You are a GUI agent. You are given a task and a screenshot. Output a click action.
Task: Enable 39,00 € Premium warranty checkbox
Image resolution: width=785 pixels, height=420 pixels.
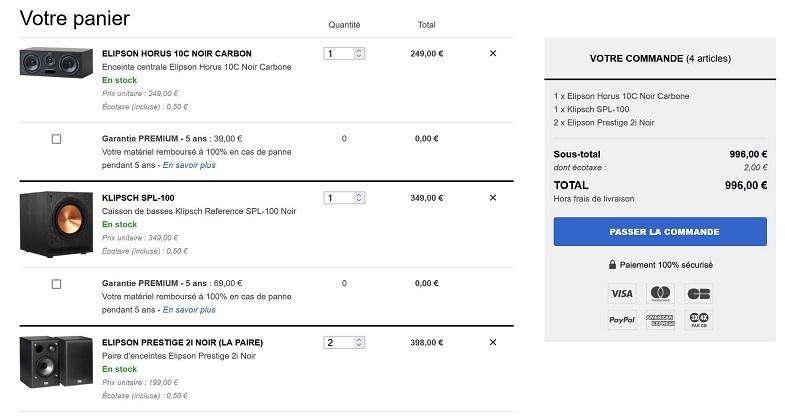tap(56, 139)
